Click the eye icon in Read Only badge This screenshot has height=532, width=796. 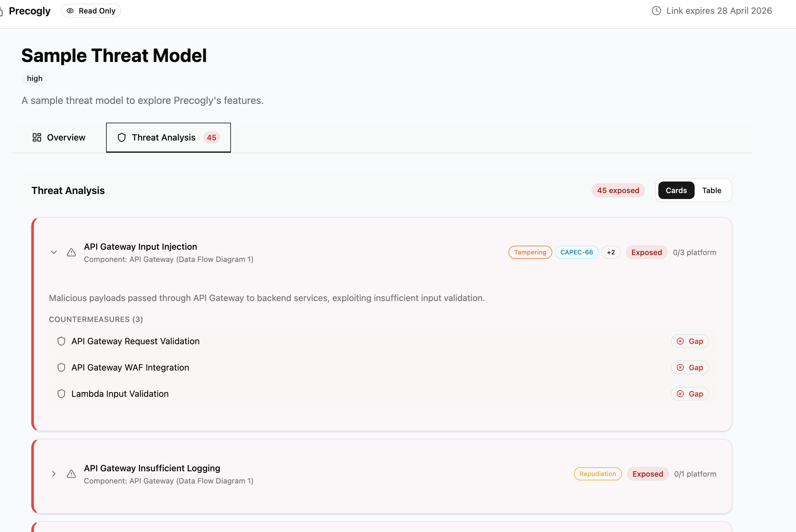[70, 11]
